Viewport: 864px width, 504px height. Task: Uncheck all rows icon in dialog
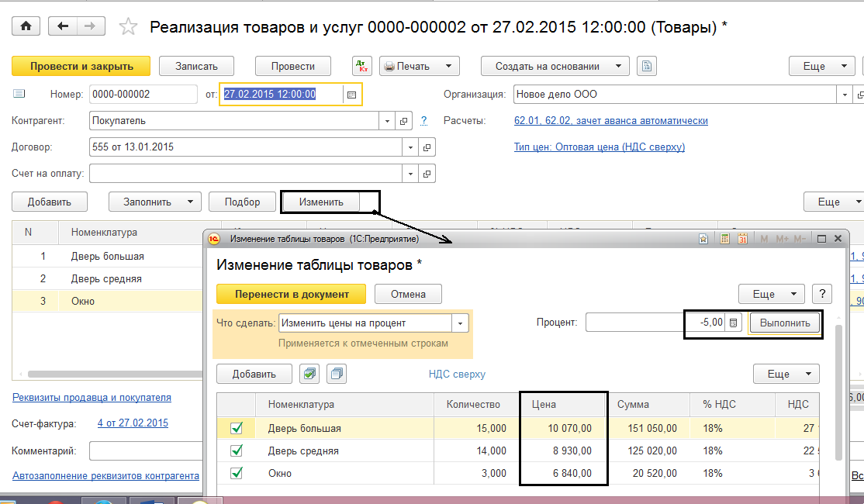point(336,374)
